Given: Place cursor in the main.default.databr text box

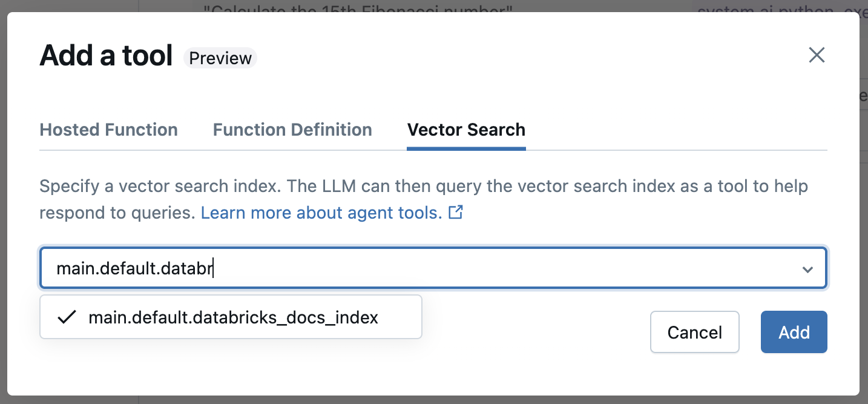Looking at the screenshot, I should pyautogui.click(x=242, y=268).
